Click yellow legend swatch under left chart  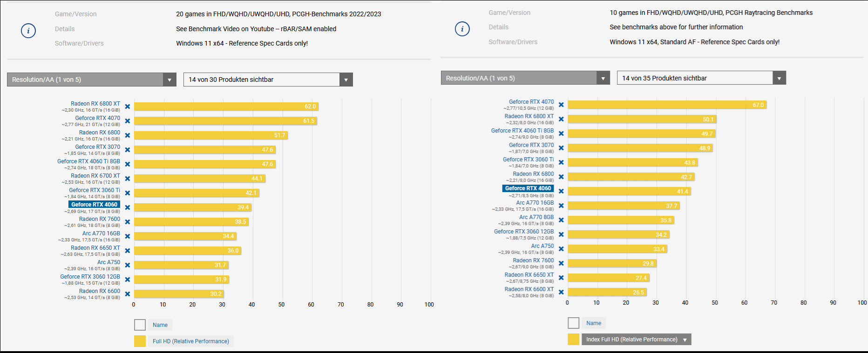(x=140, y=341)
